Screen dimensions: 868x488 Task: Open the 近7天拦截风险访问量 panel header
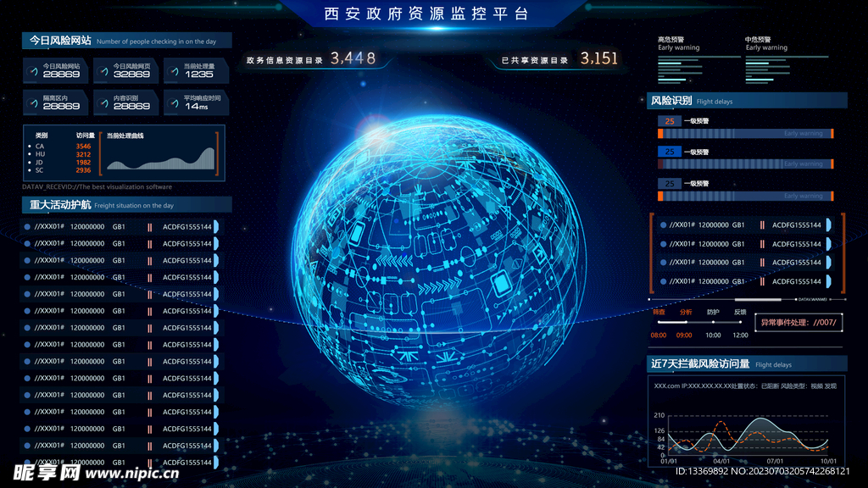point(747,363)
